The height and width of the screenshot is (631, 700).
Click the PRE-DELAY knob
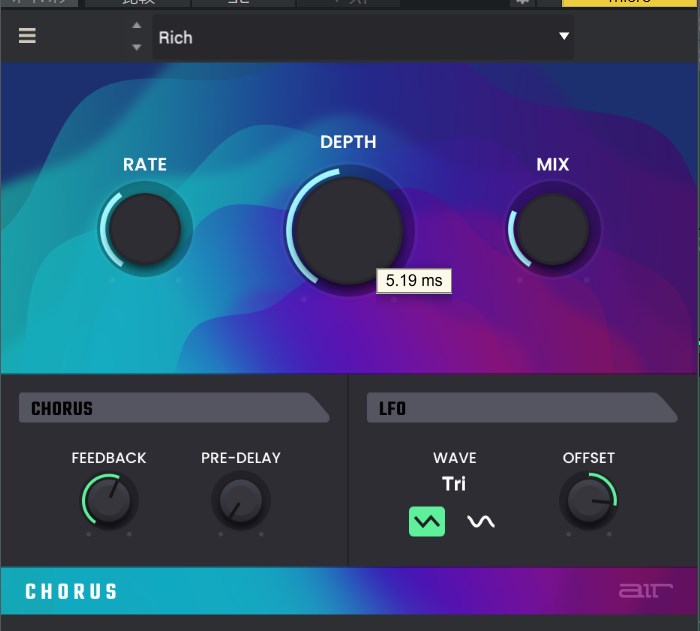pos(241,501)
